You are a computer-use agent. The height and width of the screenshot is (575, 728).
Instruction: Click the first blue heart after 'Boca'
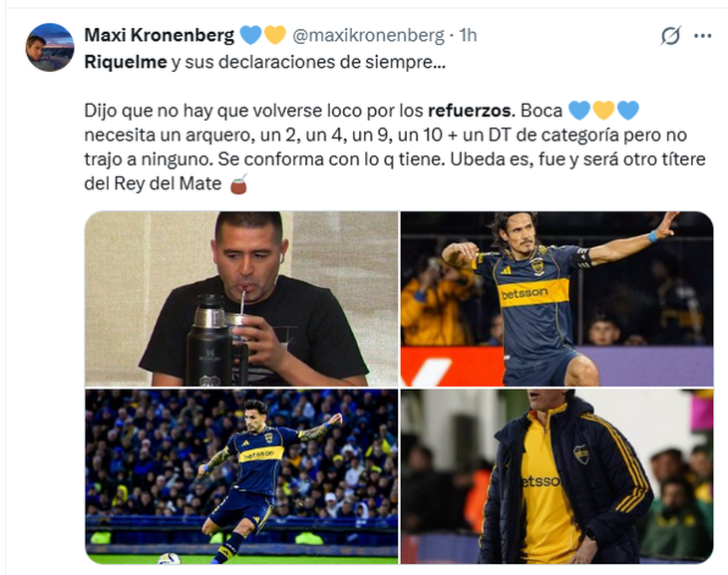579,111
